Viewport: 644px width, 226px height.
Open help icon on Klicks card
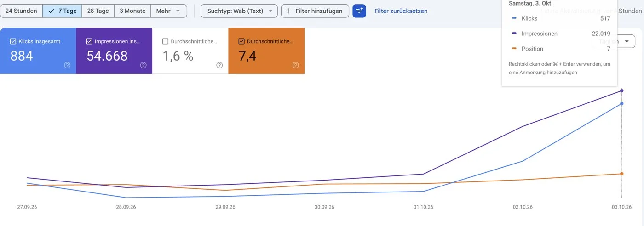click(x=67, y=65)
